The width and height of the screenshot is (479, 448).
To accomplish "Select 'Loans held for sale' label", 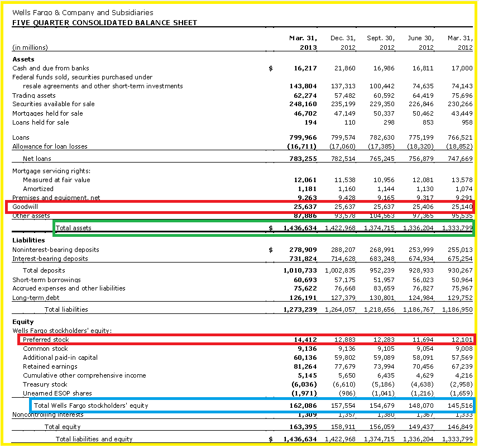I will [x=41, y=122].
